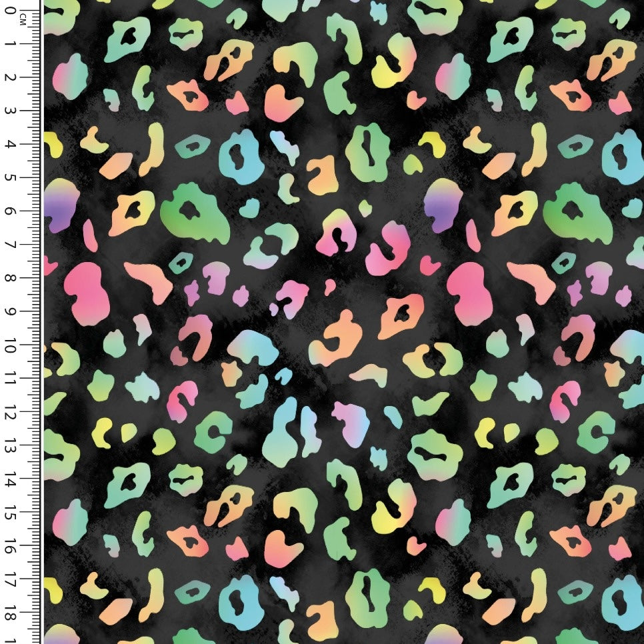Select the 6 cm ruler marking

[x=9, y=211]
